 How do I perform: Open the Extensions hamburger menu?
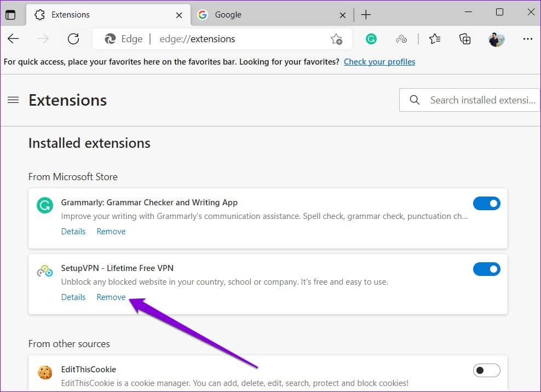(13, 100)
